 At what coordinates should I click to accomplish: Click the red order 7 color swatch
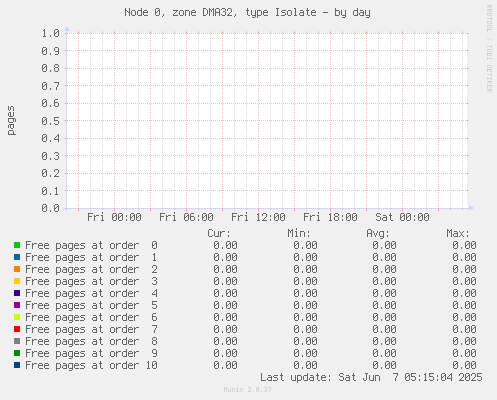pyautogui.click(x=17, y=329)
